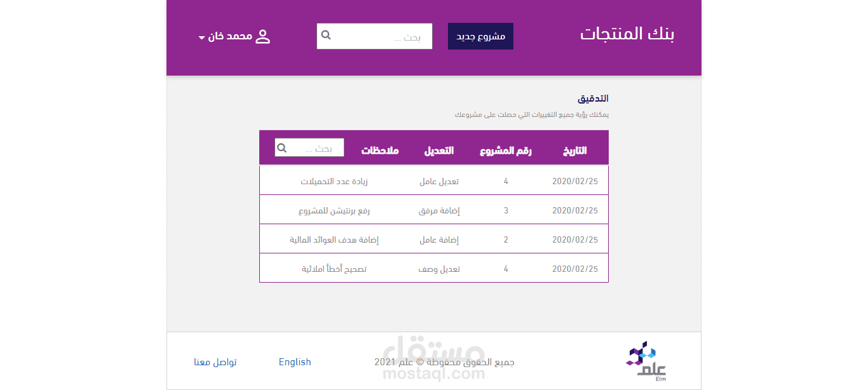
Task: Click the إضافة مرفق cell
Action: point(439,210)
